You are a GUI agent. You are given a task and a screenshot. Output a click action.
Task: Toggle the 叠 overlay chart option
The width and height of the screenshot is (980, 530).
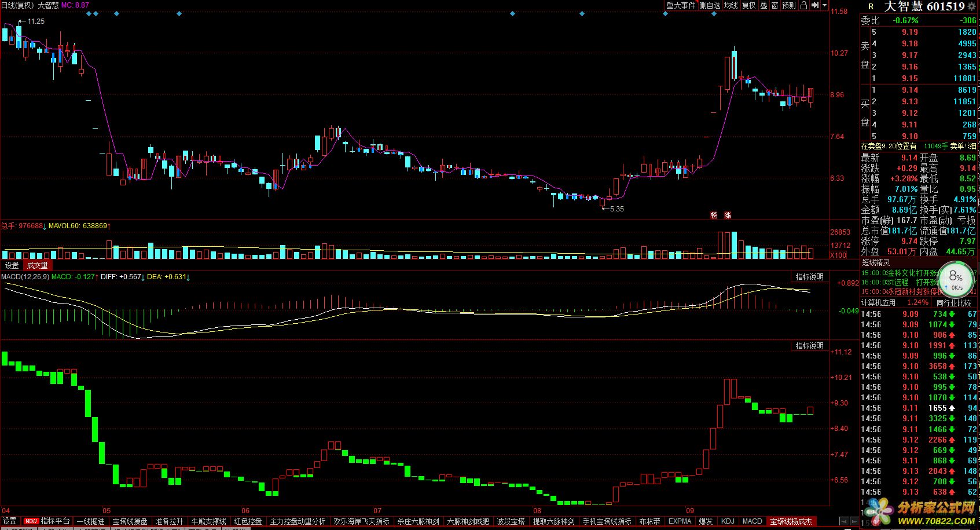764,5
